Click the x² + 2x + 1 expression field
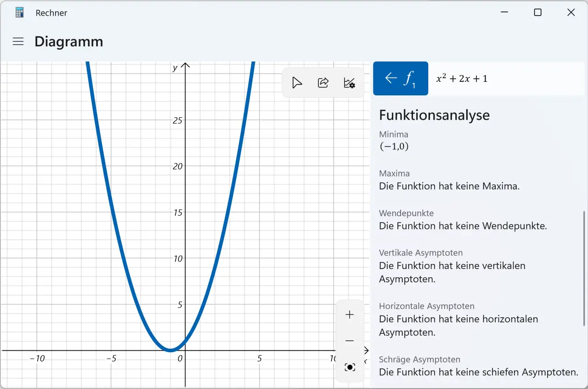The height and width of the screenshot is (389, 588). coord(505,79)
